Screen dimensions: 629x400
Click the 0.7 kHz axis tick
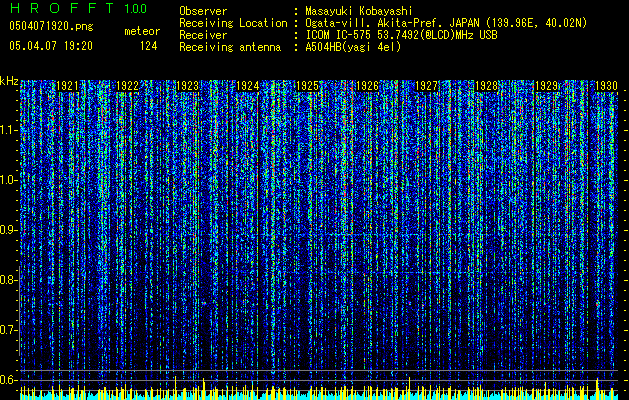click(x=9, y=330)
